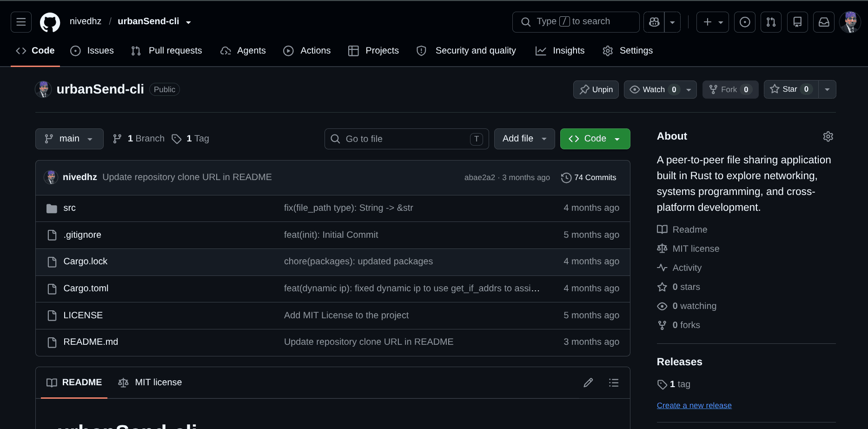Unpin the repository
Image resolution: width=868 pixels, height=429 pixels.
pos(596,89)
